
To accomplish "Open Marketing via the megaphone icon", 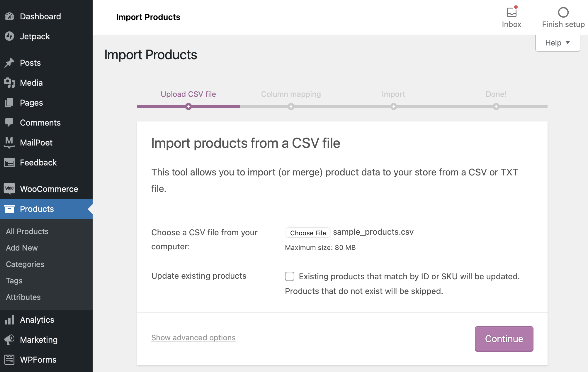I will (10, 340).
